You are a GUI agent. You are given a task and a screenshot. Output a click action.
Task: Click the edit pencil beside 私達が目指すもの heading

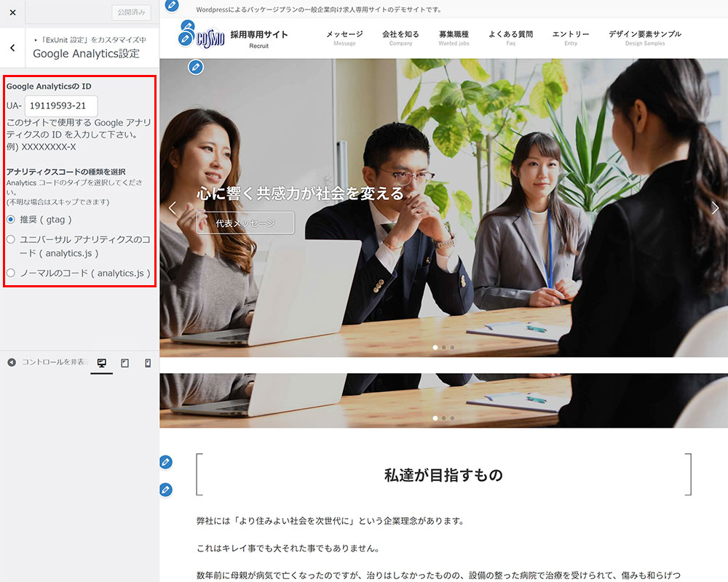166,462
